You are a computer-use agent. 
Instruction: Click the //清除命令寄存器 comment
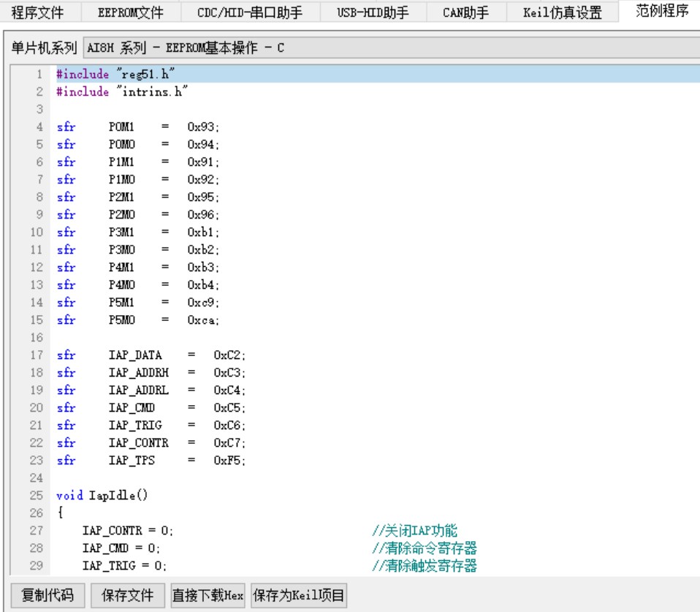click(x=425, y=548)
